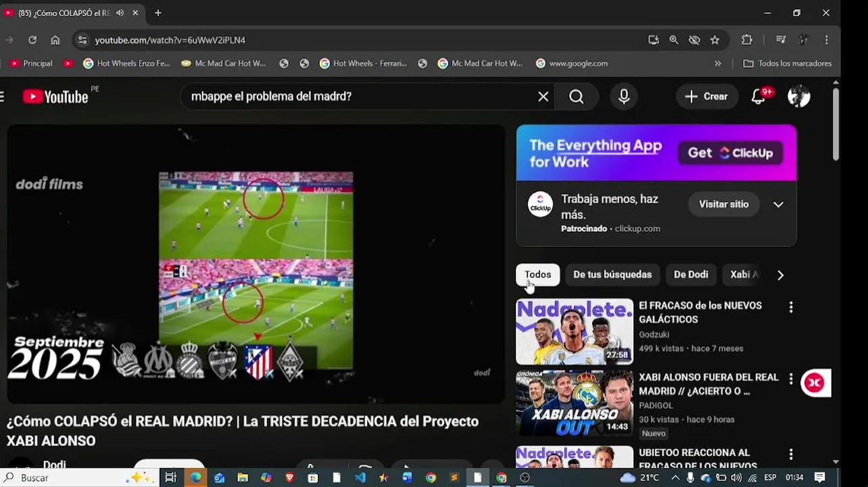Open the zoom indicator in address bar
This screenshot has width=868, height=487.
pyautogui.click(x=674, y=40)
